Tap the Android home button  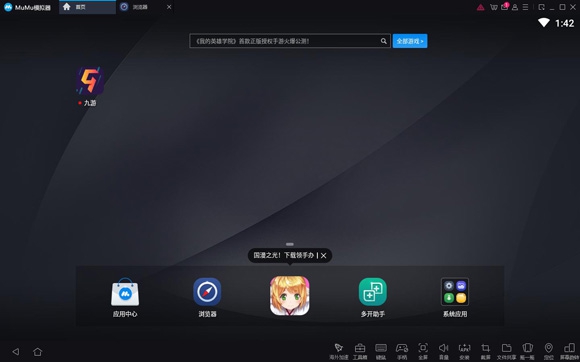37,352
